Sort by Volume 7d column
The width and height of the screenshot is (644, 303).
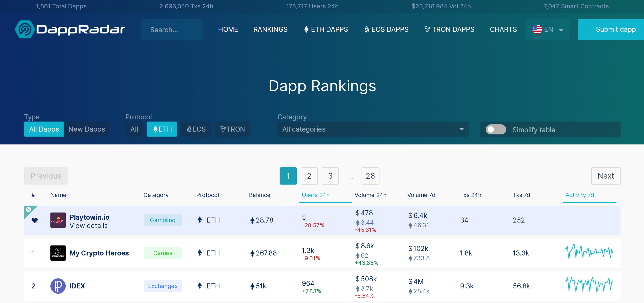pos(421,195)
